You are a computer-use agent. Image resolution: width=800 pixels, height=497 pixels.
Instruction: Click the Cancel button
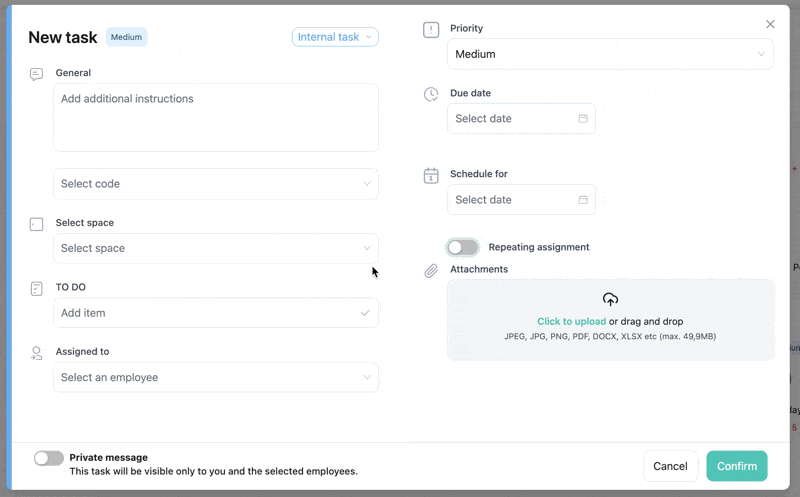670,466
